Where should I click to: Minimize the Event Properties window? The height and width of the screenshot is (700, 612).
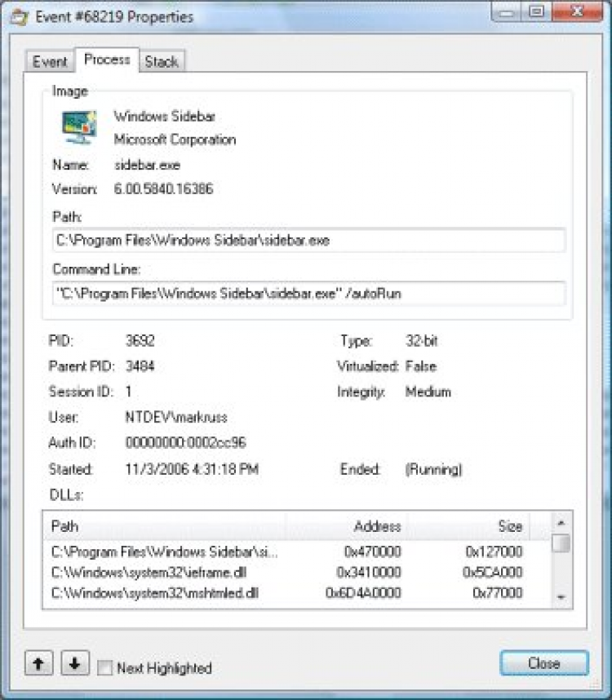coord(506,12)
